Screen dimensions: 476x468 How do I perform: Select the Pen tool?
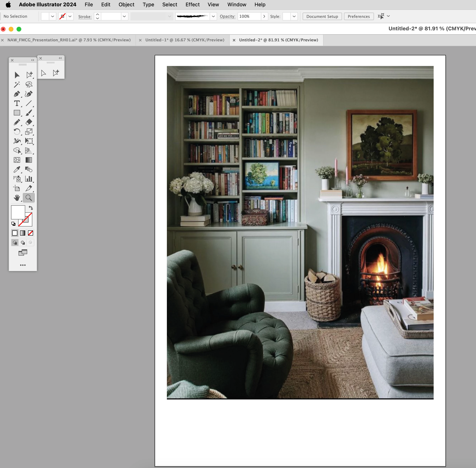tap(17, 94)
